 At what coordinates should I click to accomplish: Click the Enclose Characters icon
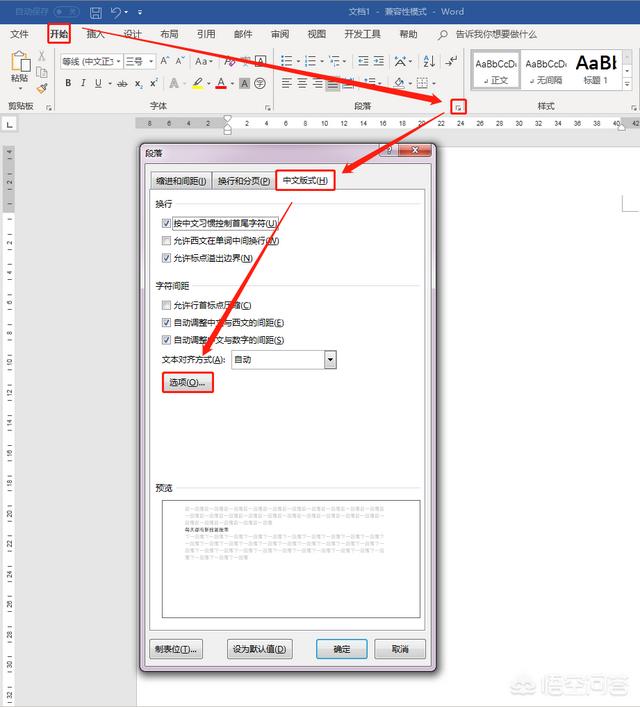[x=260, y=83]
